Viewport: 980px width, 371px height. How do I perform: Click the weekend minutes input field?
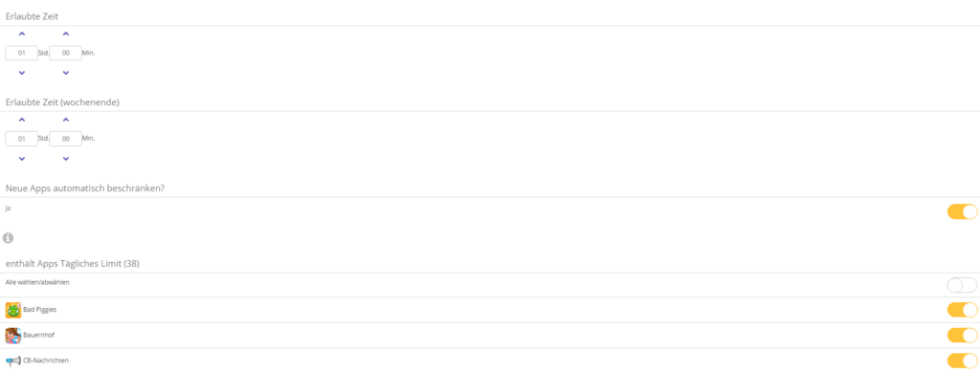66,139
